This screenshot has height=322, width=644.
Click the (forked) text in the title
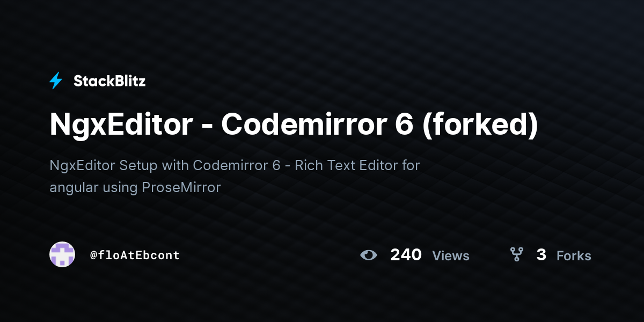[480, 125]
